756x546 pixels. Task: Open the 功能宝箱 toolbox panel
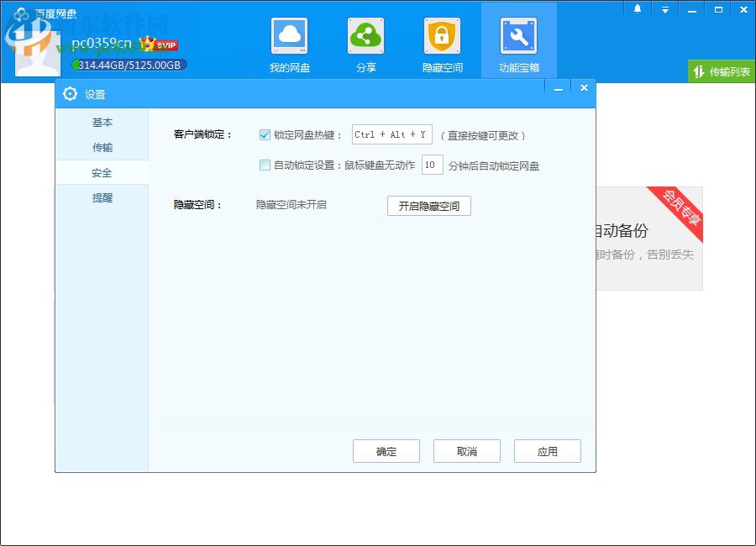click(518, 42)
